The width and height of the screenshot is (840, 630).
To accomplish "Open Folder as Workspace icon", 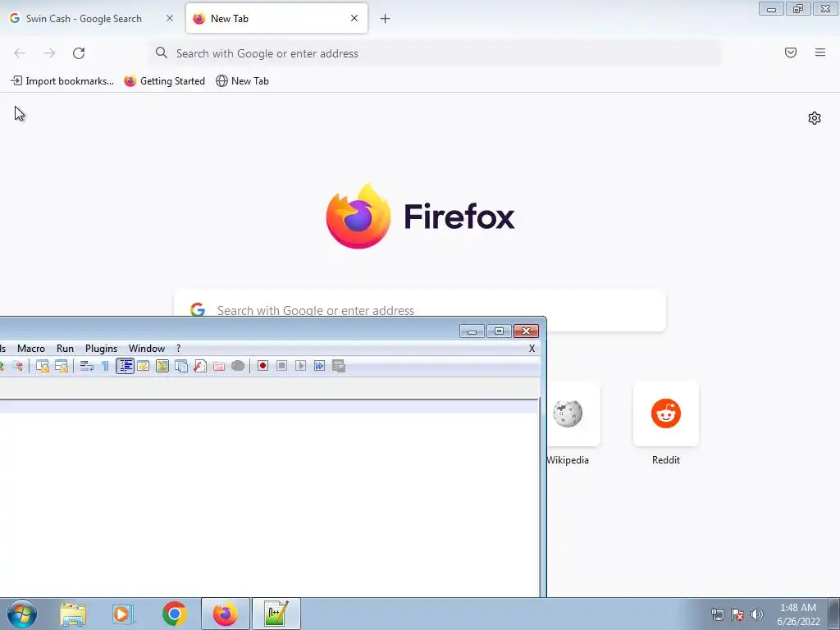I will [x=218, y=366].
